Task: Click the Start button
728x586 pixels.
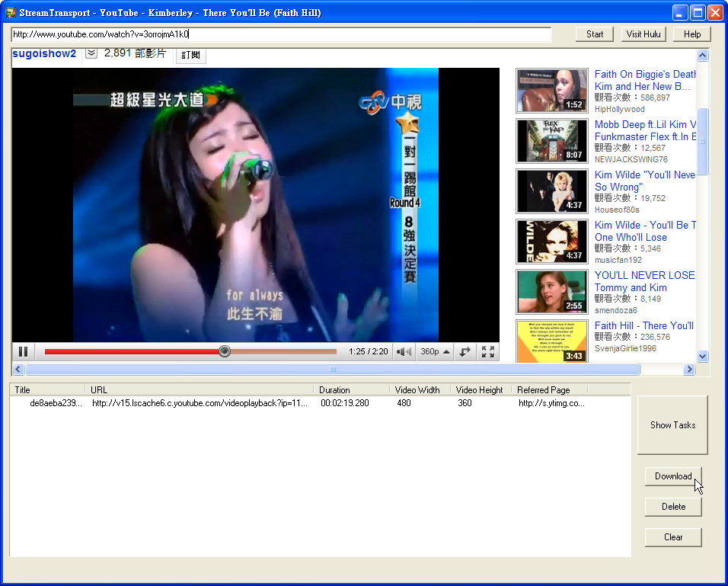Action: coord(595,34)
